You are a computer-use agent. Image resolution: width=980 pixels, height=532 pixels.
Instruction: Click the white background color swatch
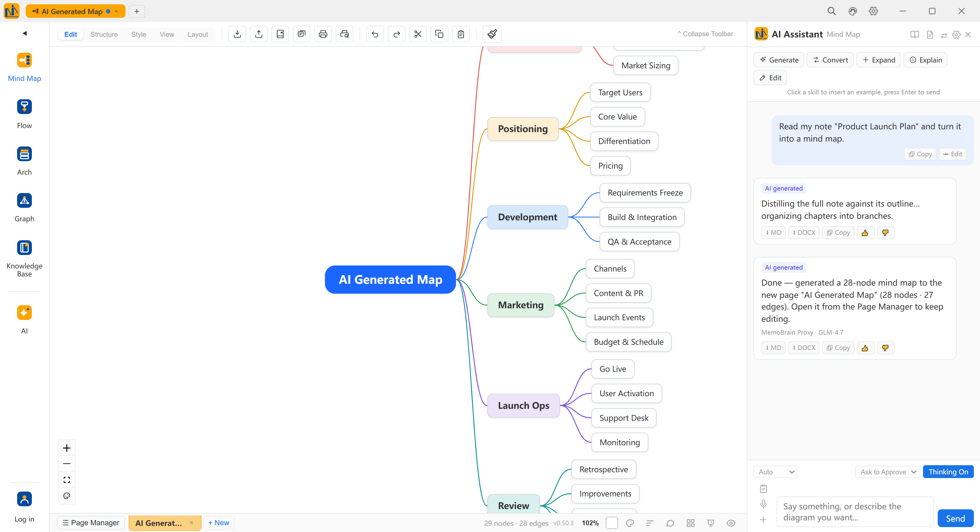point(612,523)
